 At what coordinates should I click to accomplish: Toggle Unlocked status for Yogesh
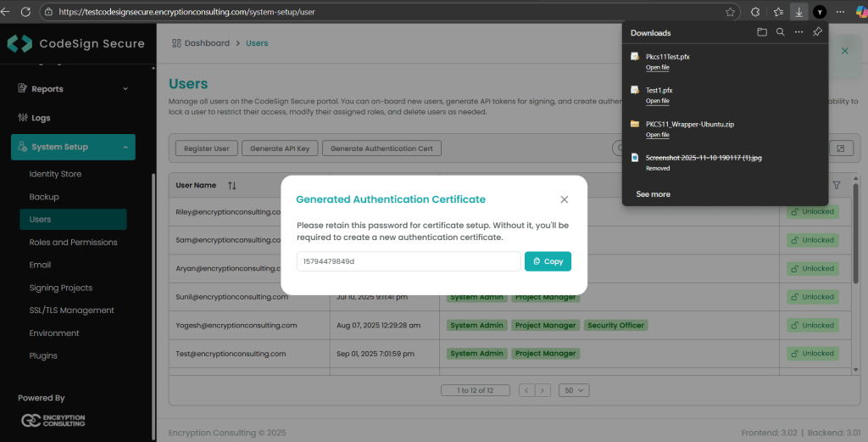[x=813, y=325]
